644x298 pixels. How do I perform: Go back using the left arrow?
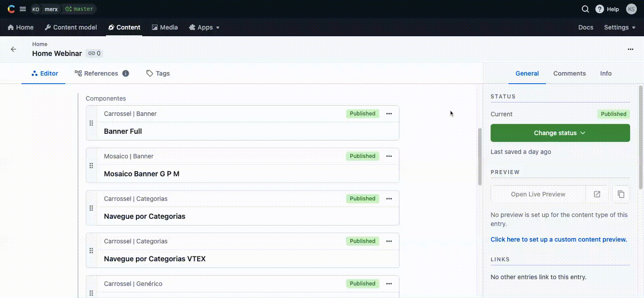(x=13, y=49)
